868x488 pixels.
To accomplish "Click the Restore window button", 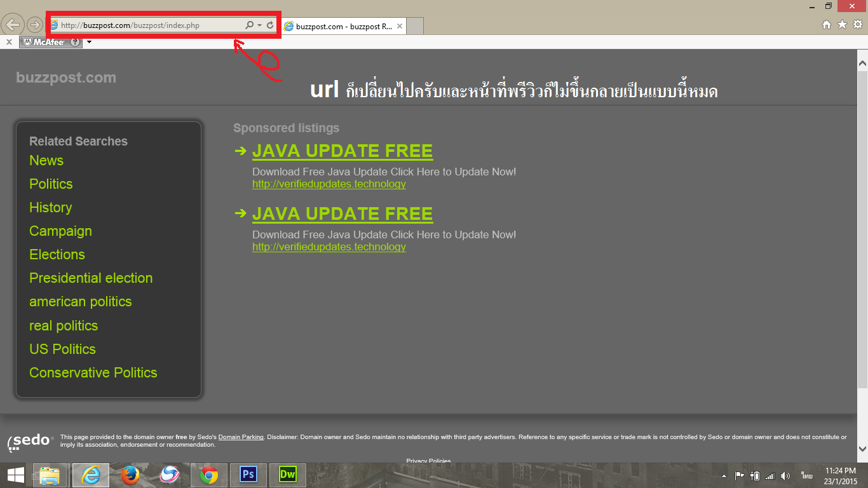I will [829, 6].
